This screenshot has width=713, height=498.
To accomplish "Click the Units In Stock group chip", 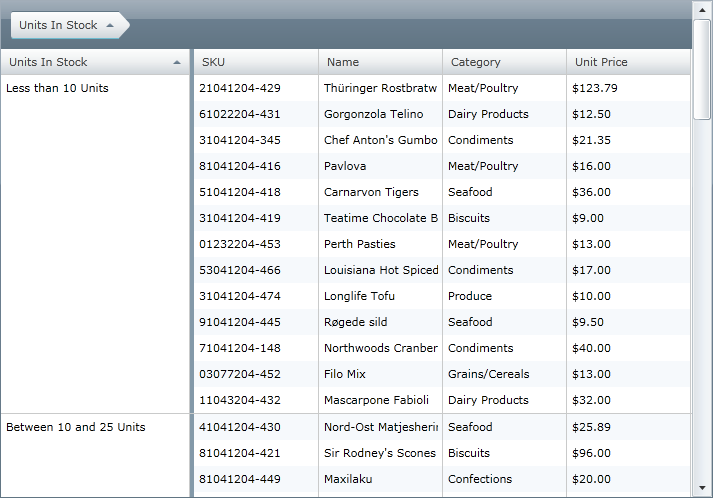I will tap(60, 25).
